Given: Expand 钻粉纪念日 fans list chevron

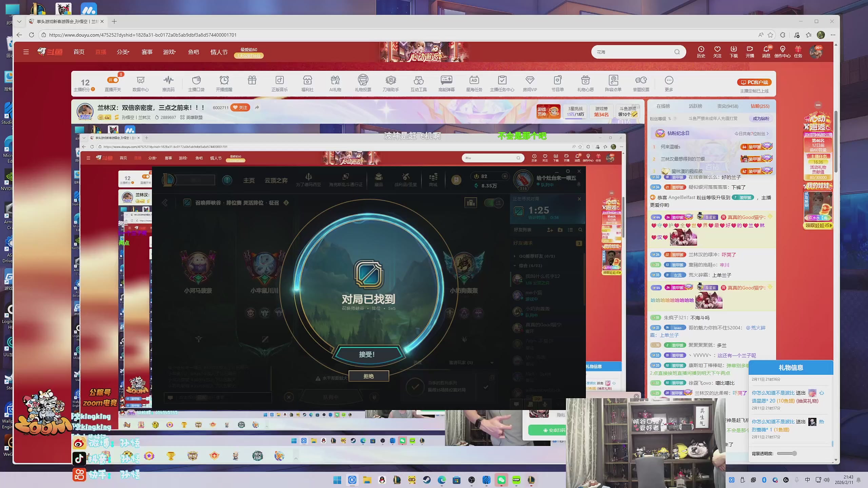Looking at the screenshot, I should pyautogui.click(x=767, y=134).
